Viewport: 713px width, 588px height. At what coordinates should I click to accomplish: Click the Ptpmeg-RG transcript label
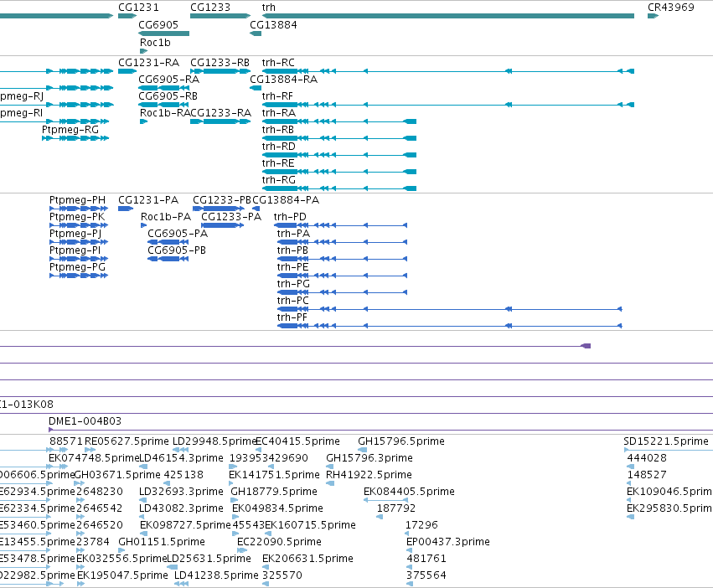pos(70,130)
